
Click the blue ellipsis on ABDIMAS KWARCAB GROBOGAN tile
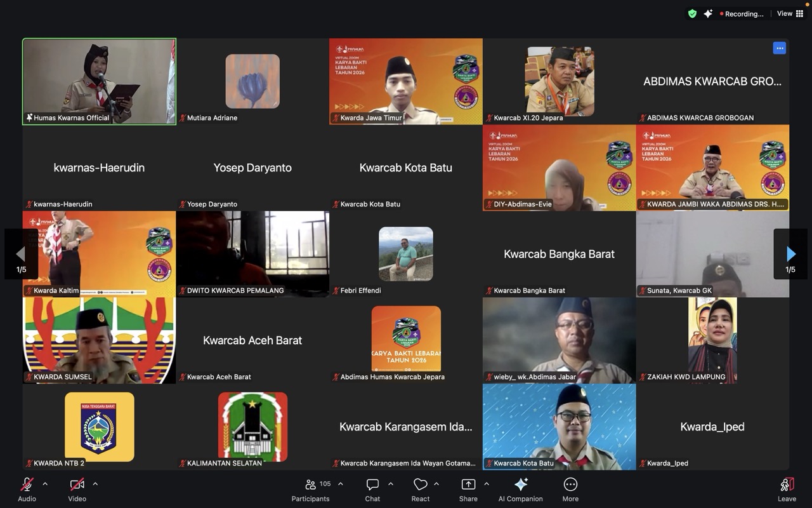coord(780,48)
